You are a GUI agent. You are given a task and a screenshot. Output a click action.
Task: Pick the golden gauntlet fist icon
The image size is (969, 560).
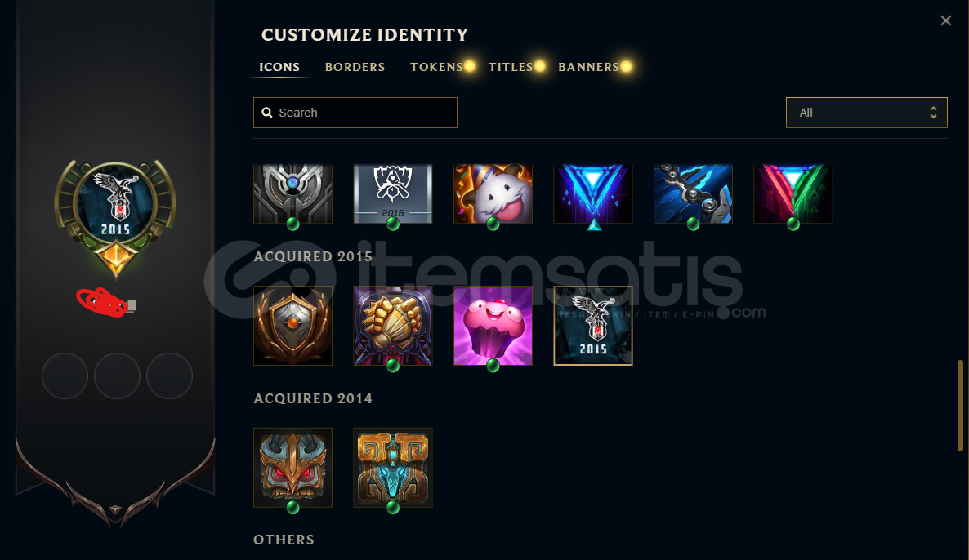[x=392, y=326]
